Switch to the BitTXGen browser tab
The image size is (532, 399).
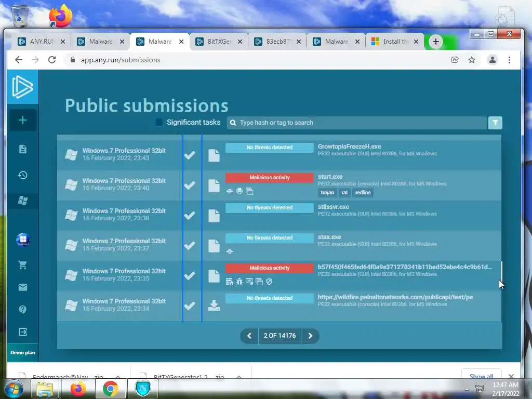pyautogui.click(x=219, y=42)
